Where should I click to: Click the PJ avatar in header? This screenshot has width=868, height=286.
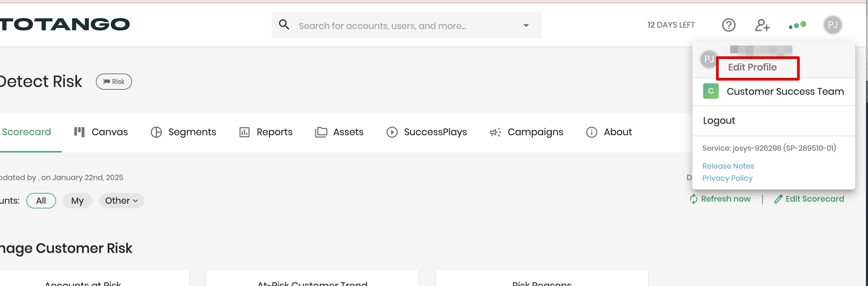point(833,25)
